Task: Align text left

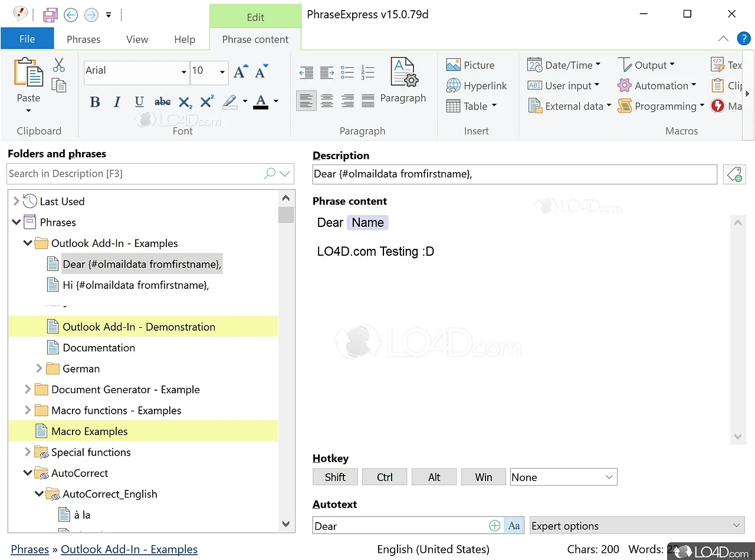Action: coord(306,101)
